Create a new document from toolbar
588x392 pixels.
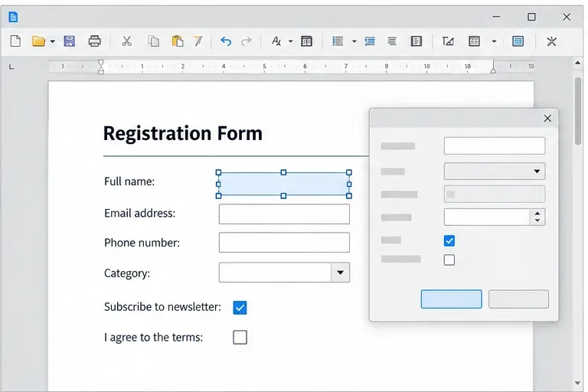(x=15, y=41)
